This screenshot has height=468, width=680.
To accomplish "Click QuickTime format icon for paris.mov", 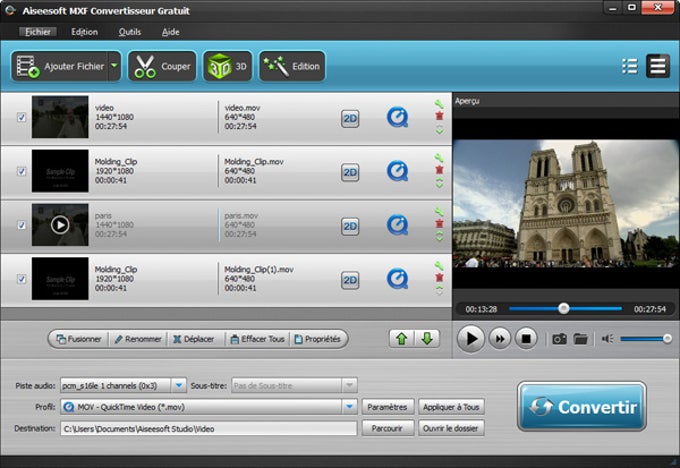I will tap(398, 225).
